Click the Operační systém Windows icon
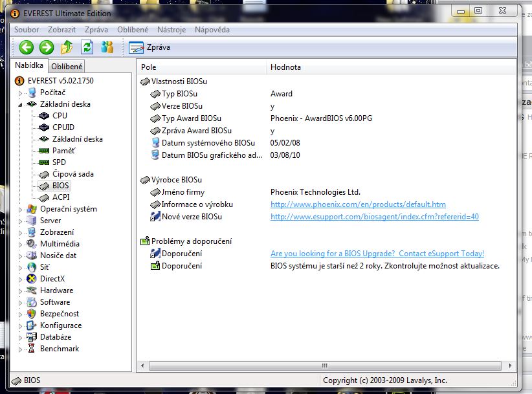Image resolution: width=532 pixels, height=394 pixels. coord(32,209)
